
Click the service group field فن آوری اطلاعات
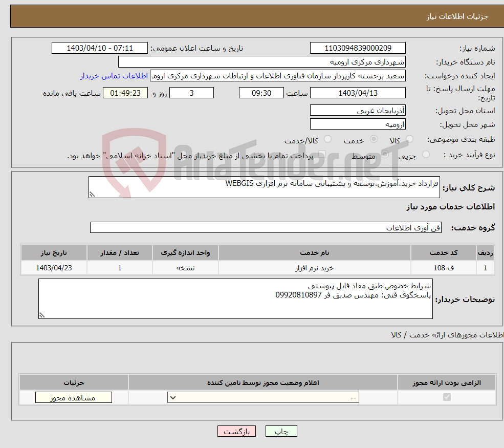tap(266, 228)
